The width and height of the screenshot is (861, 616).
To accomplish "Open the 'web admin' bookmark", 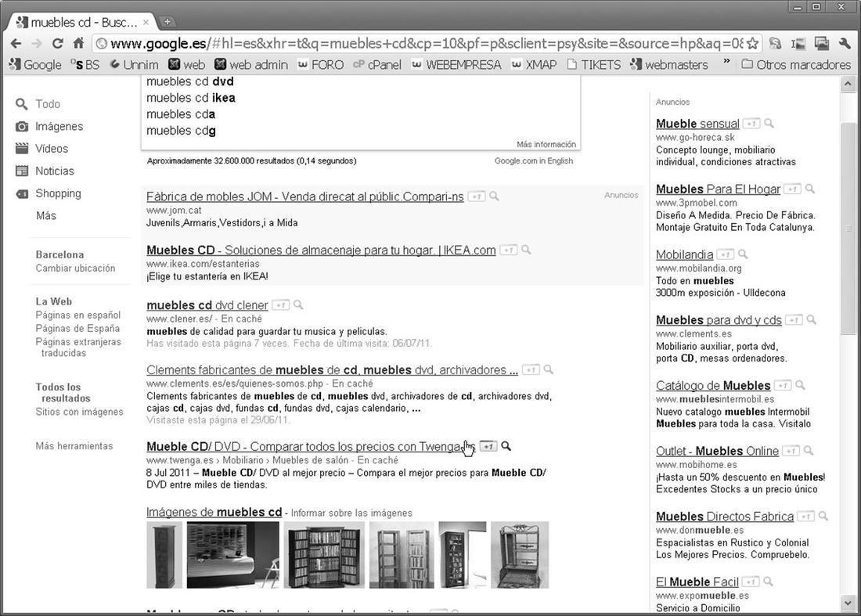I will [x=251, y=65].
